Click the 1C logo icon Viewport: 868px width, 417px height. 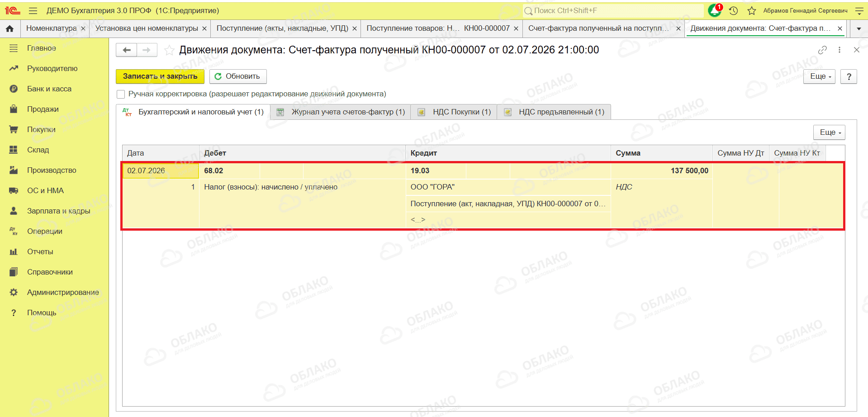pyautogui.click(x=13, y=10)
